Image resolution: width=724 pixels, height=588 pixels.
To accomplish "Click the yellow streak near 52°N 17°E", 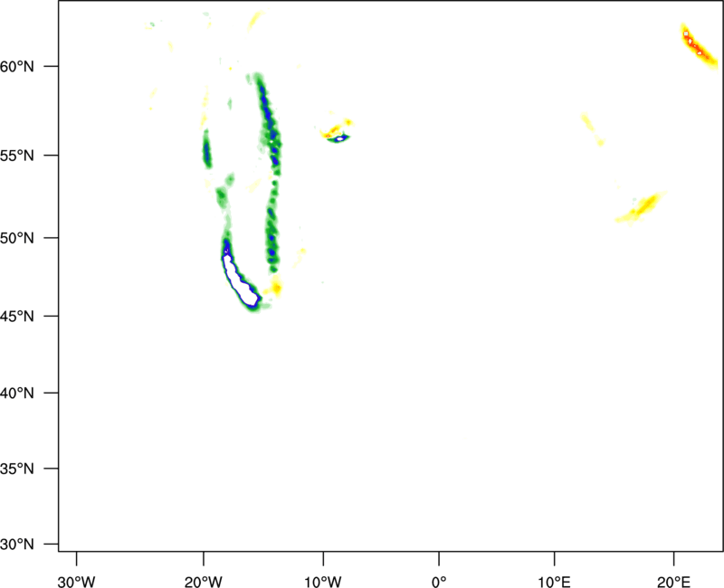I will [x=642, y=208].
